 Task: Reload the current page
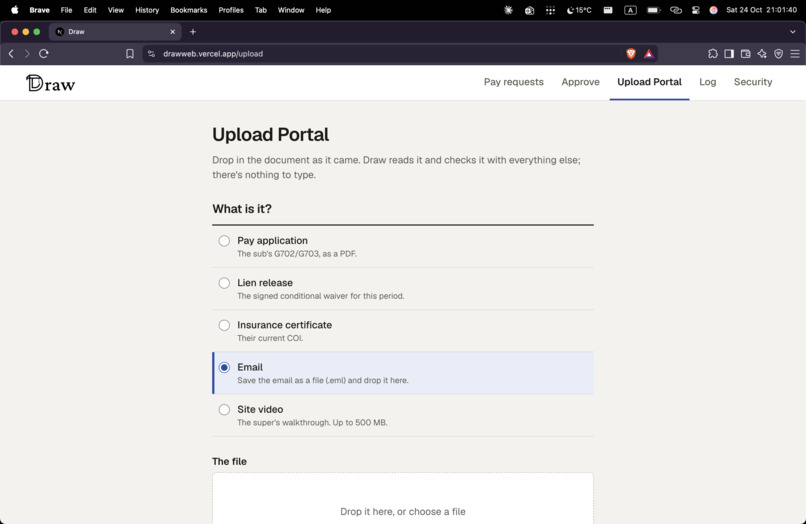(44, 53)
